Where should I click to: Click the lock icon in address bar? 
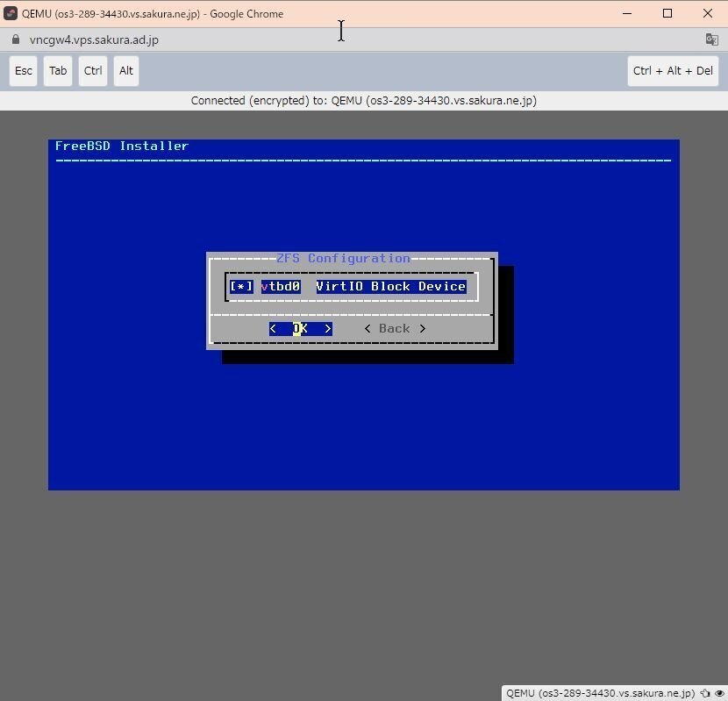pyautogui.click(x=16, y=39)
